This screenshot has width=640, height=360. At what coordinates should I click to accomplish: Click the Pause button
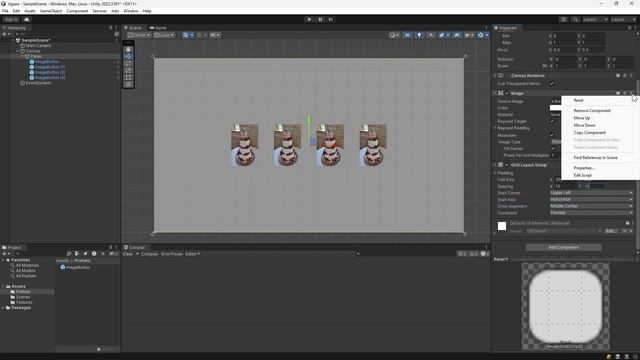(320, 19)
